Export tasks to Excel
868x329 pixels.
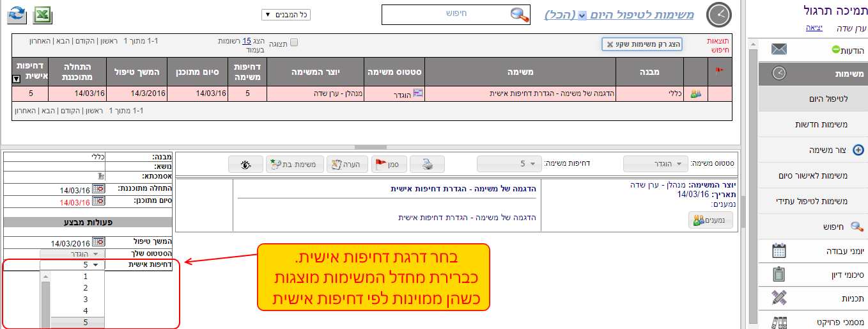(x=42, y=14)
